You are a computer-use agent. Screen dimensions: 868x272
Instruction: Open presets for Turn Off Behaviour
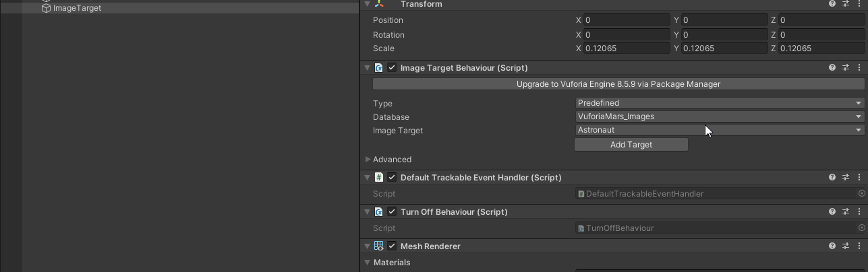point(846,212)
